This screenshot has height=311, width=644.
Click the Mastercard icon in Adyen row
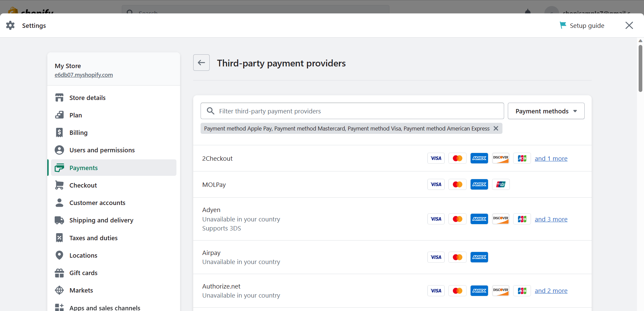click(458, 219)
